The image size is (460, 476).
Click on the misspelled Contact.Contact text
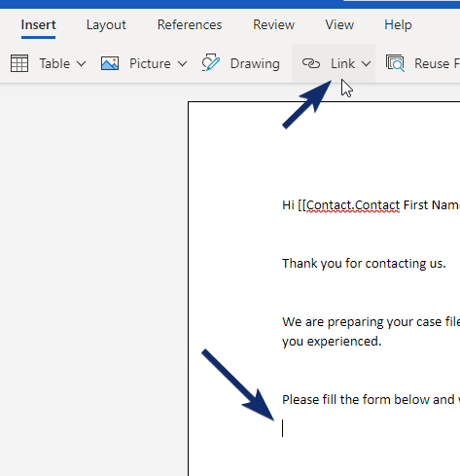coord(353,205)
